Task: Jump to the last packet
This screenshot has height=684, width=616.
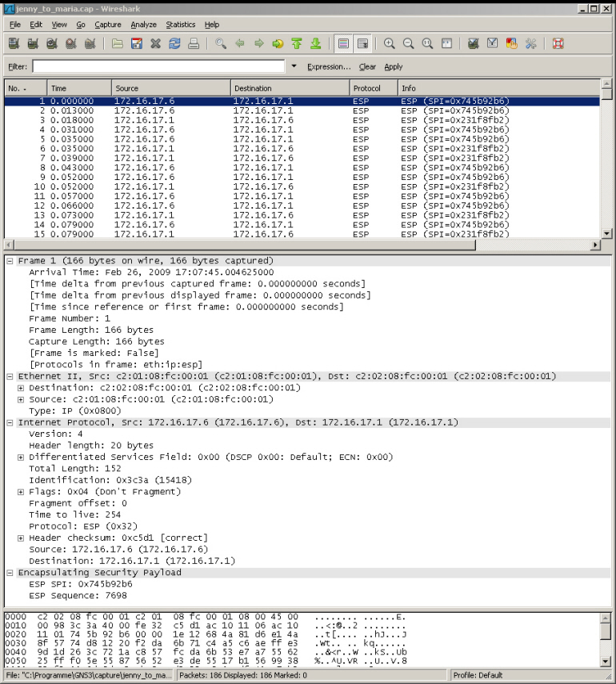Action: pyautogui.click(x=316, y=43)
